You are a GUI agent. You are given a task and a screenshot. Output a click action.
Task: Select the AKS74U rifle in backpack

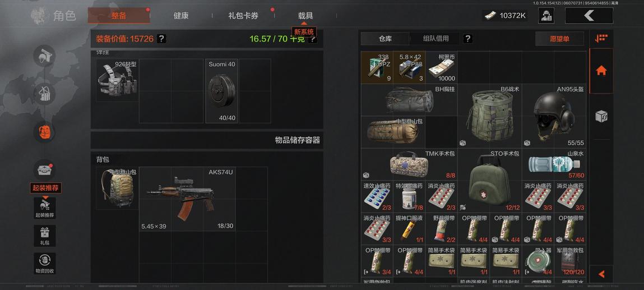click(x=187, y=199)
